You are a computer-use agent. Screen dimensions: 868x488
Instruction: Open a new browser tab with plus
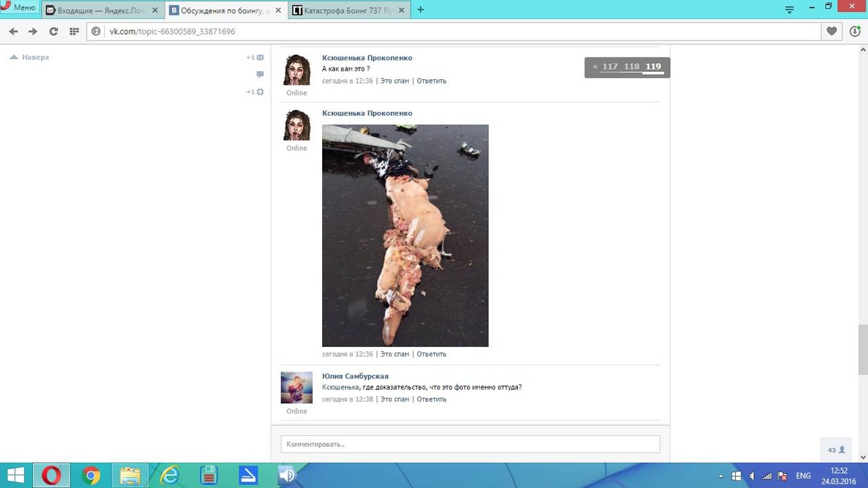(x=420, y=9)
